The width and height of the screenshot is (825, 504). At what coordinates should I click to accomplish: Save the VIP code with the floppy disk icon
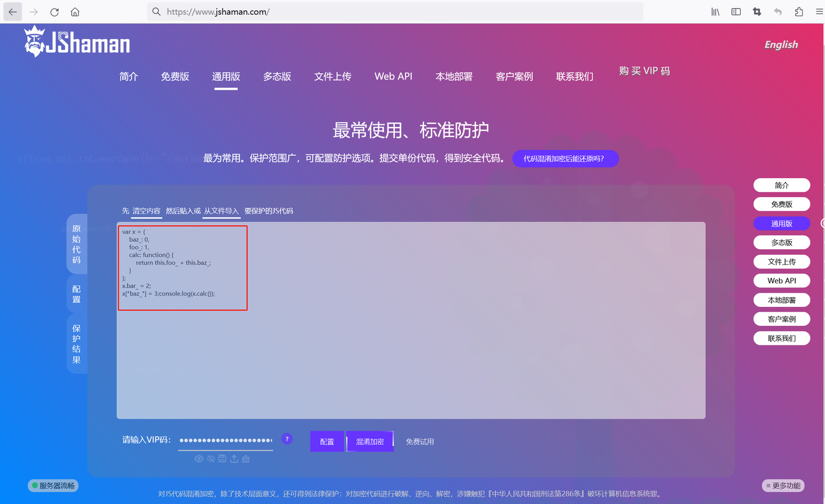click(x=222, y=458)
